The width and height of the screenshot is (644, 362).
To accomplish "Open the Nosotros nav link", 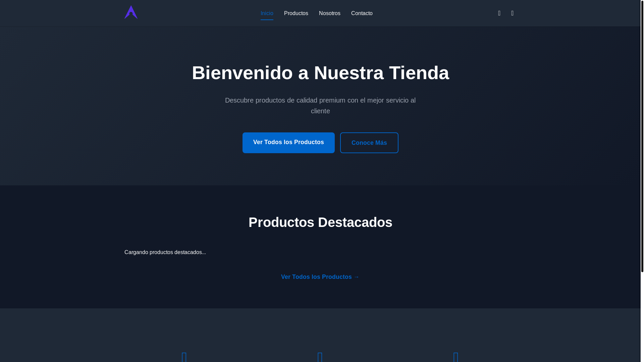I will pyautogui.click(x=330, y=13).
